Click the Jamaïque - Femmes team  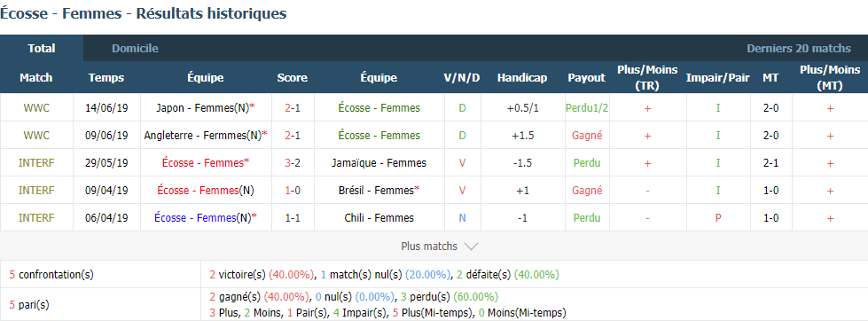click(x=379, y=162)
